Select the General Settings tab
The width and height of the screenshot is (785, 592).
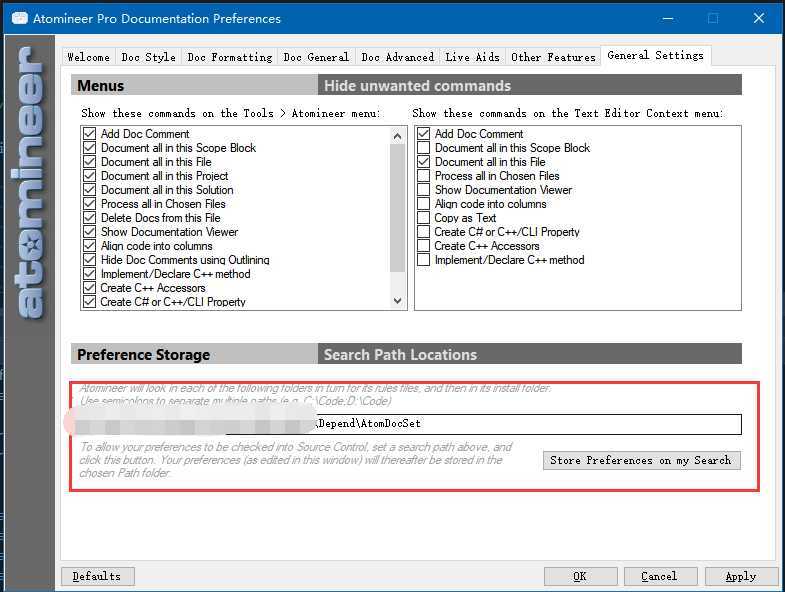click(x=656, y=55)
